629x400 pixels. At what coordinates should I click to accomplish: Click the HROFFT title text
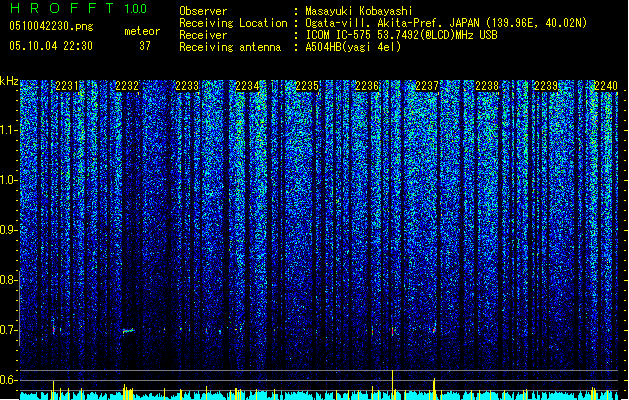(62, 8)
